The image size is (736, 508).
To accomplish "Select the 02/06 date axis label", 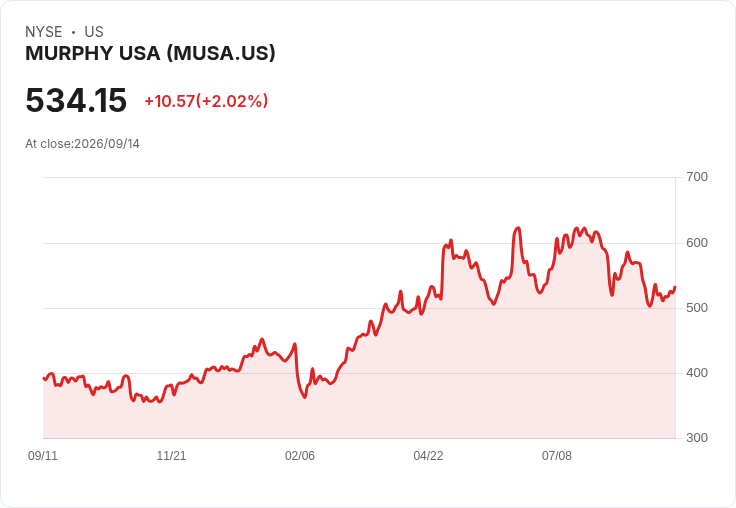I will (300, 455).
